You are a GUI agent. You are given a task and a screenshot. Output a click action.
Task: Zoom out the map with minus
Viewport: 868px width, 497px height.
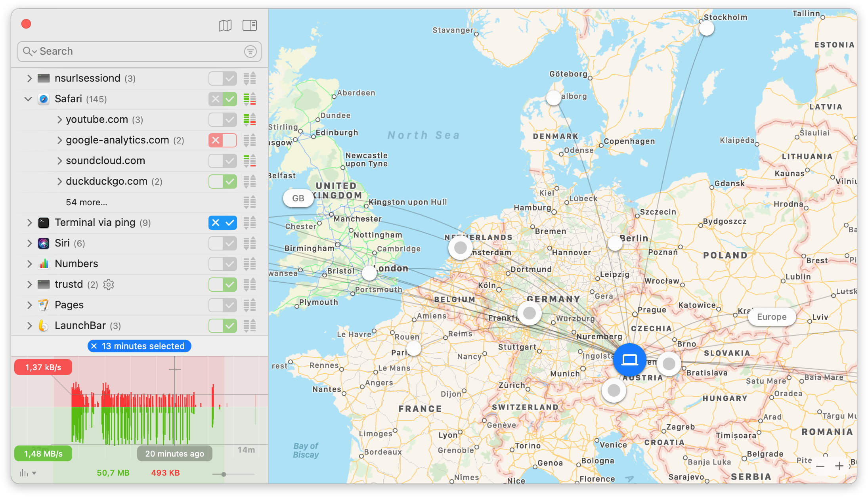coord(820,466)
